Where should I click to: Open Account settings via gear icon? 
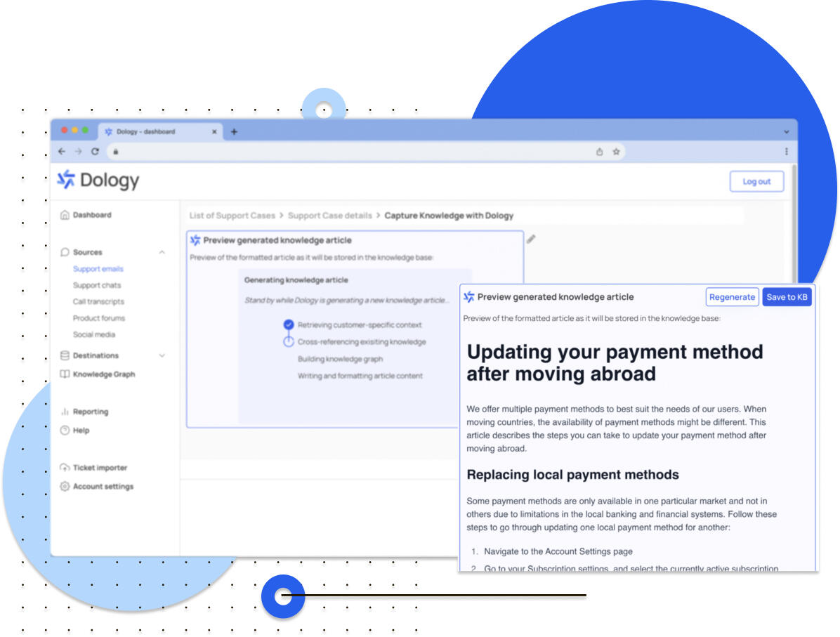pos(65,487)
